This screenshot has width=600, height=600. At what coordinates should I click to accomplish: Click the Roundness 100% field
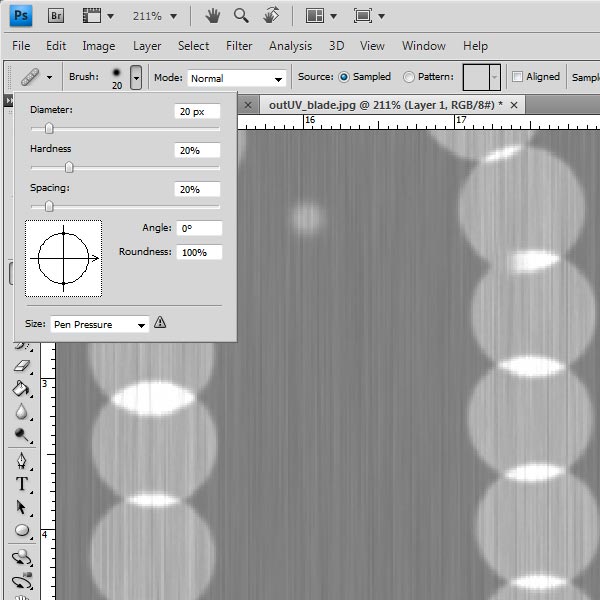coord(199,253)
